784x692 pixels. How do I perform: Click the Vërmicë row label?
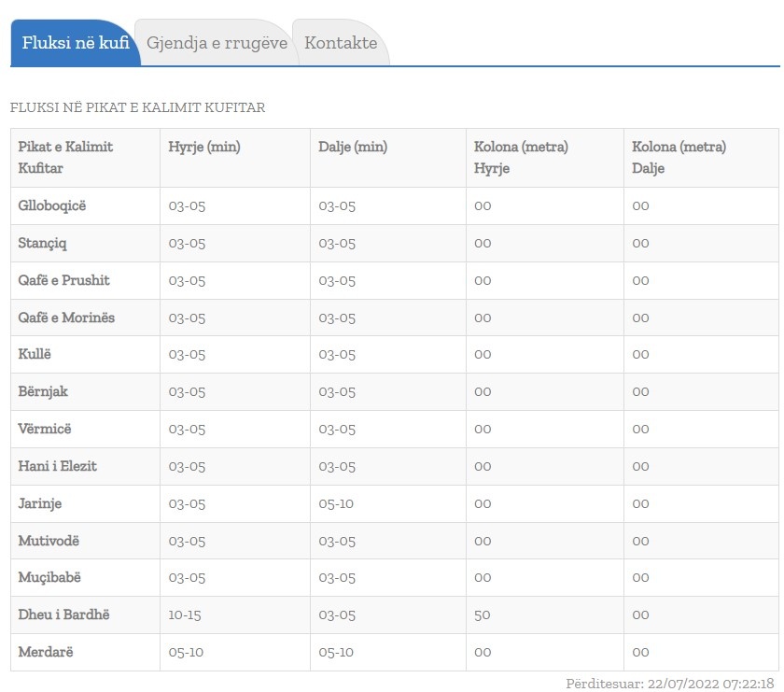[x=45, y=429]
